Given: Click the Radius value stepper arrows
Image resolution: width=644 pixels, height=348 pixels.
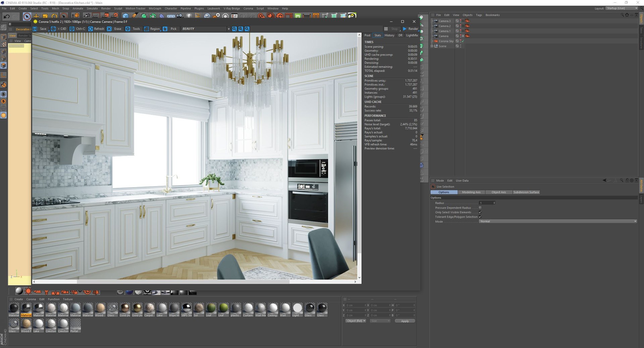Looking at the screenshot, I should click(494, 203).
